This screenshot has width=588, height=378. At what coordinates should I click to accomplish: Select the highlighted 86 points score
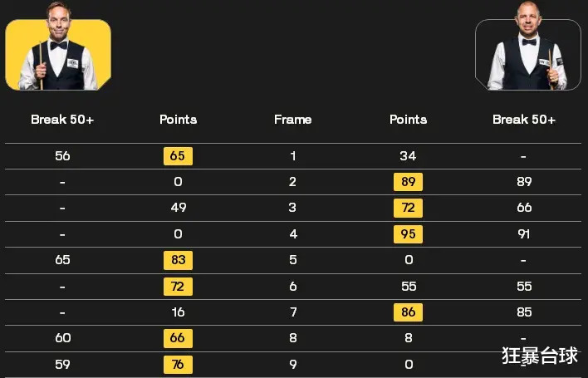click(x=408, y=312)
